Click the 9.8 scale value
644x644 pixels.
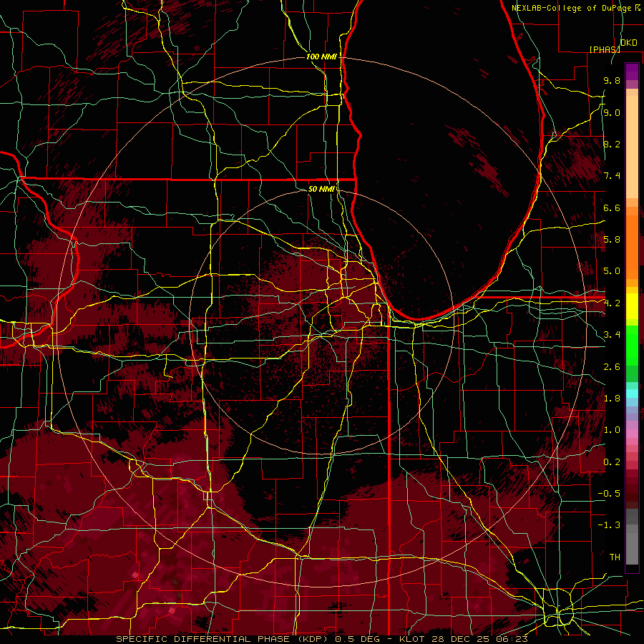pyautogui.click(x=612, y=80)
